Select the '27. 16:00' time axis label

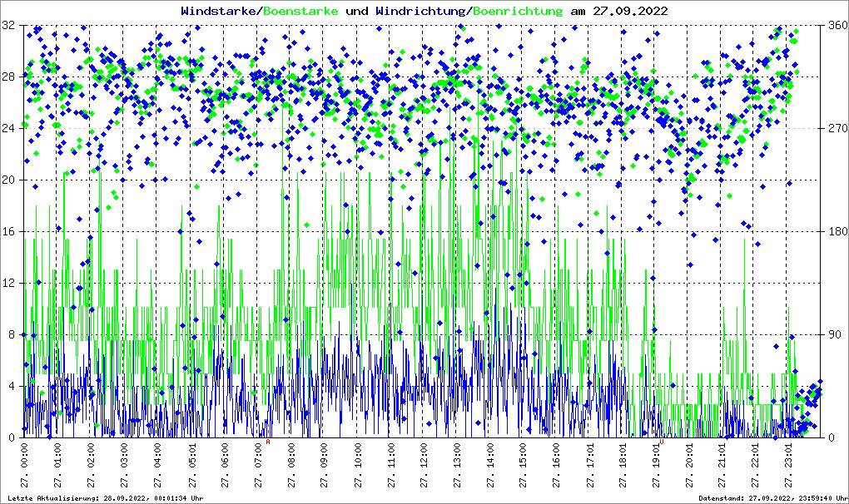(557, 466)
